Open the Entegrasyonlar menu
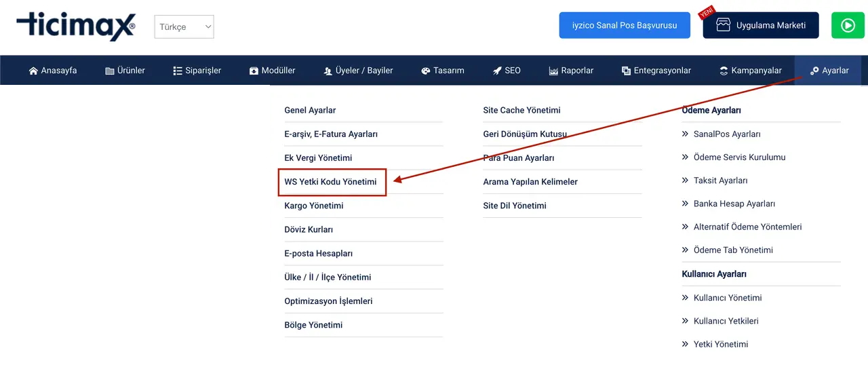Image resolution: width=868 pixels, height=380 pixels. coord(656,71)
